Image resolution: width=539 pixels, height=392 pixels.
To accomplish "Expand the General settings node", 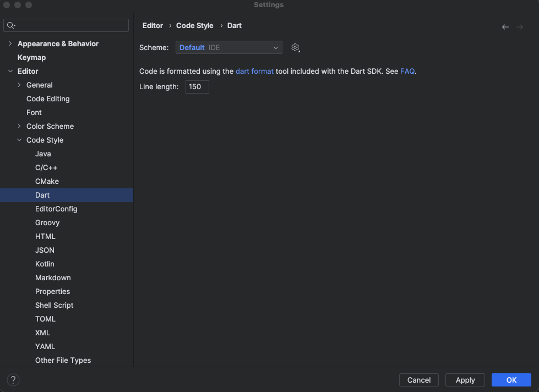I will tap(19, 85).
